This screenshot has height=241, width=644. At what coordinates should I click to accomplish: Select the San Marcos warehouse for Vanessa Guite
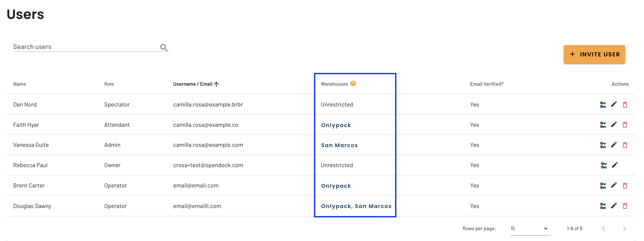coord(339,145)
